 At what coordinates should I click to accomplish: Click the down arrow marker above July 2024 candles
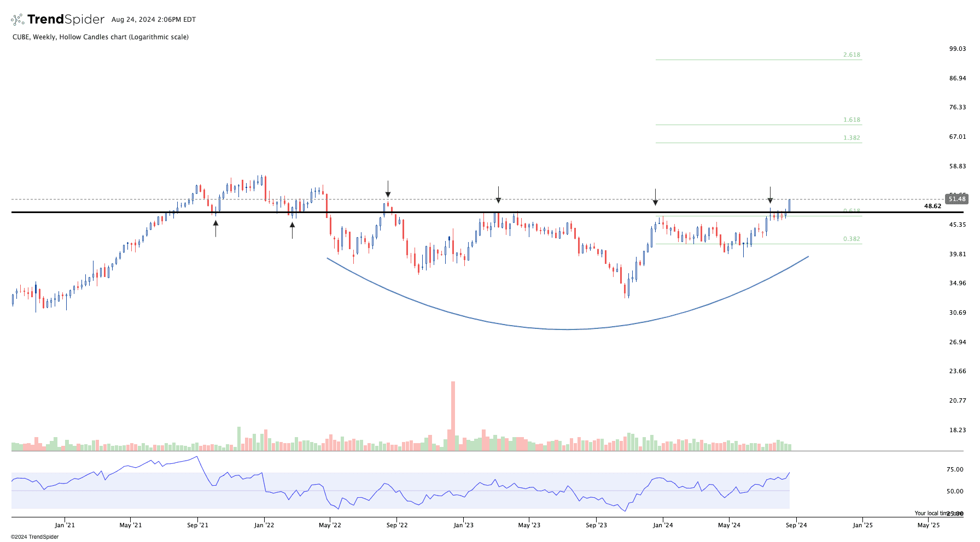coord(770,195)
